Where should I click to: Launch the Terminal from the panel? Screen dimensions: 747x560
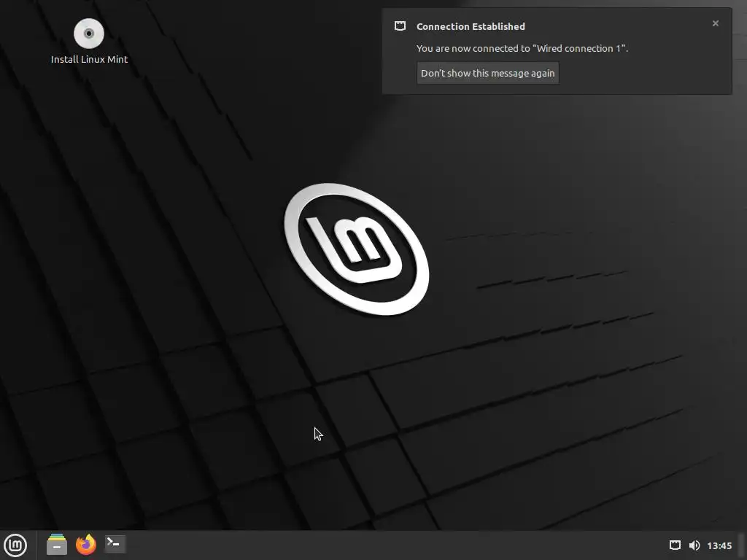115,544
